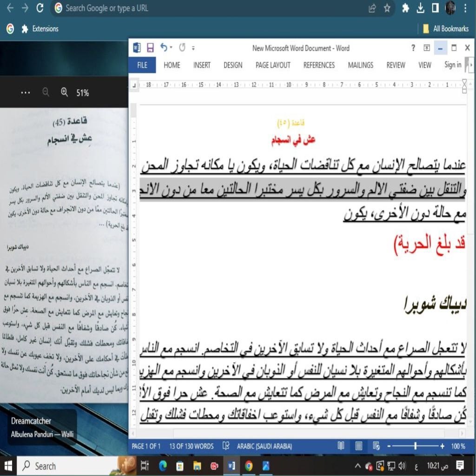Open Google bookmark in bookmarks bar
Screen dimensions: 476x476
[10, 29]
